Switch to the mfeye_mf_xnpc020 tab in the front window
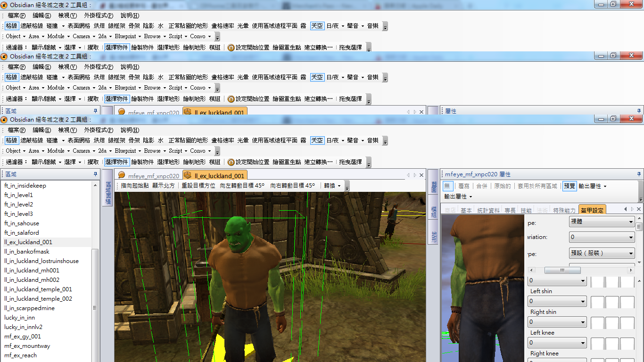This screenshot has height=362, width=644. [149, 176]
